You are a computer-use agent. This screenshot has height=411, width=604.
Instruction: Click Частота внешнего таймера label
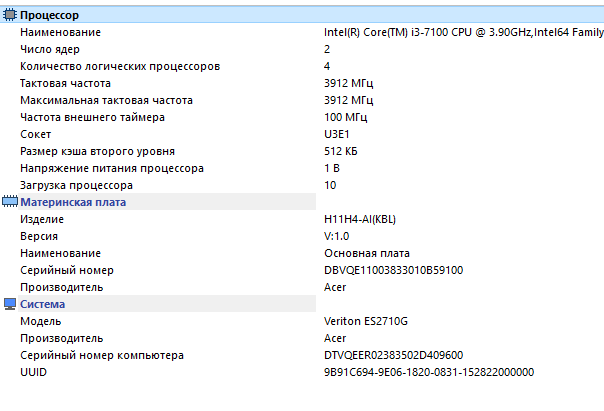pyautogui.click(x=92, y=117)
